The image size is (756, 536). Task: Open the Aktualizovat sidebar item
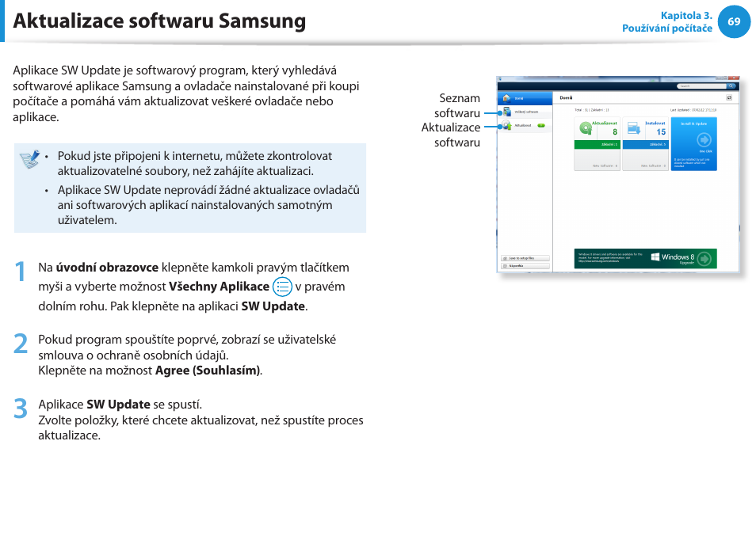[525, 125]
